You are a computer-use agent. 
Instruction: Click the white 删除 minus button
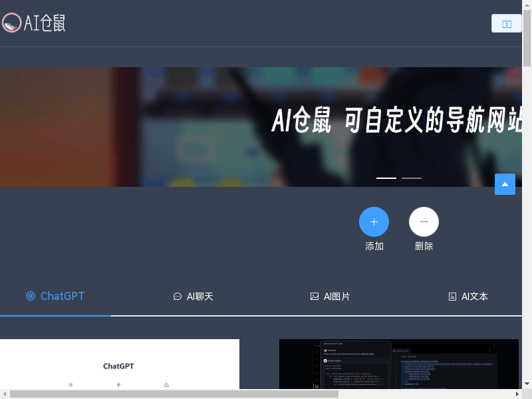(424, 221)
